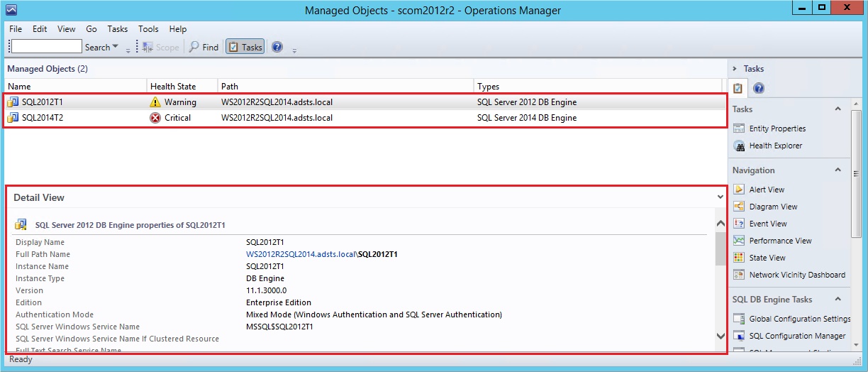Open the Alert View
The height and width of the screenshot is (372, 868).
coord(767,190)
